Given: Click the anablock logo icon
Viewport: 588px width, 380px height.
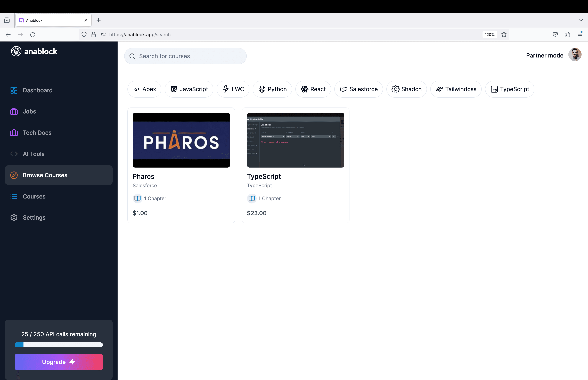Looking at the screenshot, I should [x=16, y=51].
